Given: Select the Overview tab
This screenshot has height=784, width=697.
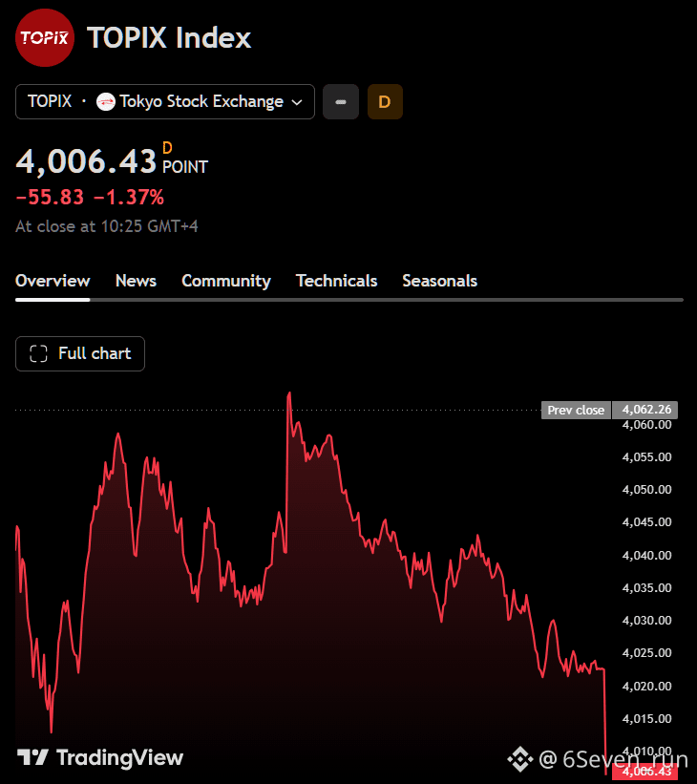Looking at the screenshot, I should point(53,281).
